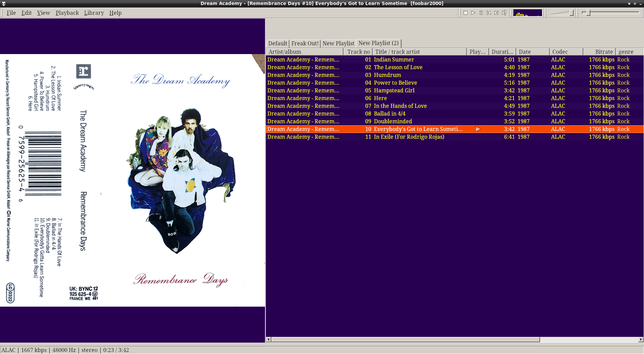The image size is (644, 354).
Task: Play a random track
Action: click(504, 13)
